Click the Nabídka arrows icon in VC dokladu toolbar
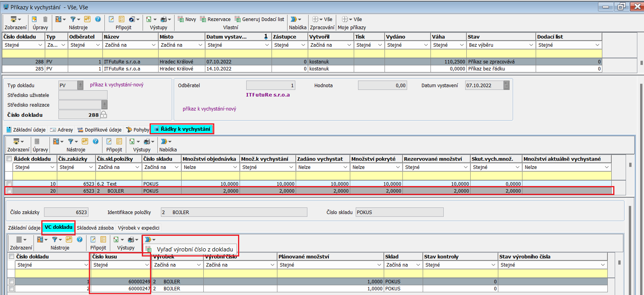Image resolution: width=644 pixels, height=295 pixels. coord(148,239)
